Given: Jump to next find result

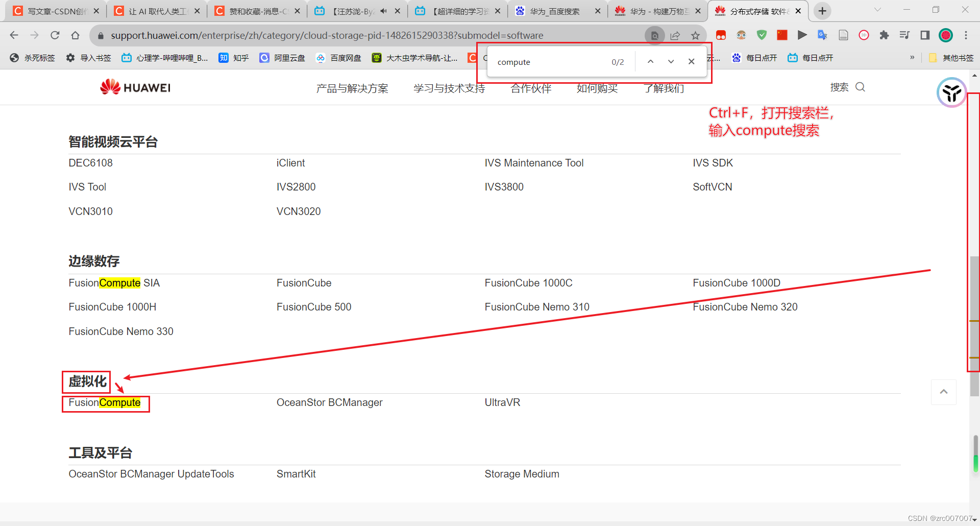Looking at the screenshot, I should (671, 62).
